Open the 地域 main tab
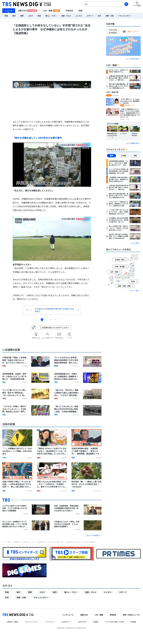The height and width of the screenshot is (644, 143). tap(80, 11)
